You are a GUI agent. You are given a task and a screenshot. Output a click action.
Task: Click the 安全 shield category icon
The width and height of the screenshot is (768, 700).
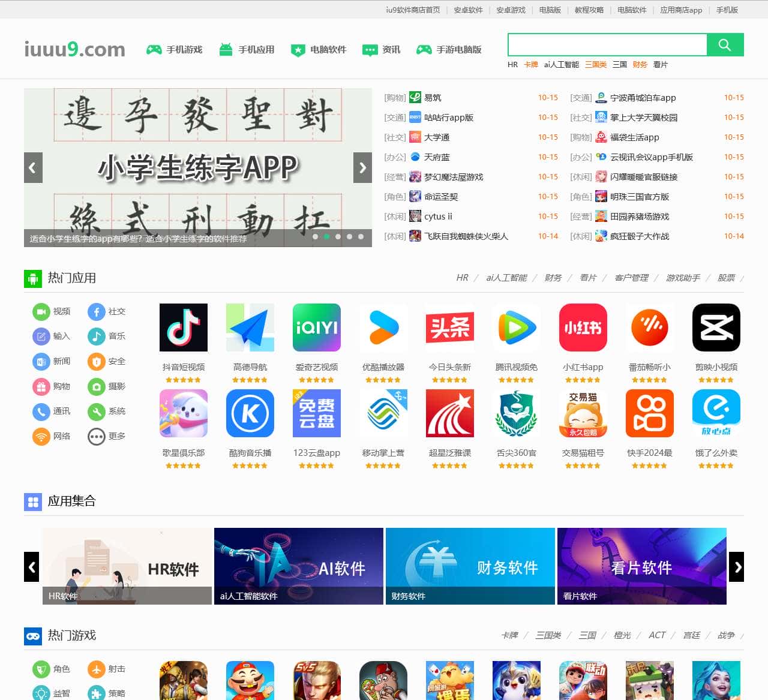click(x=96, y=362)
